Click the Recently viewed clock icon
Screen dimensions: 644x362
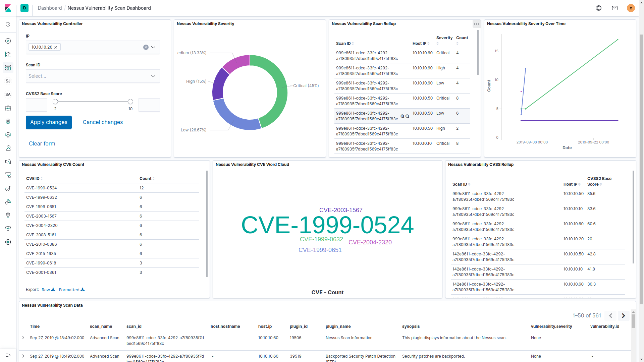point(8,24)
